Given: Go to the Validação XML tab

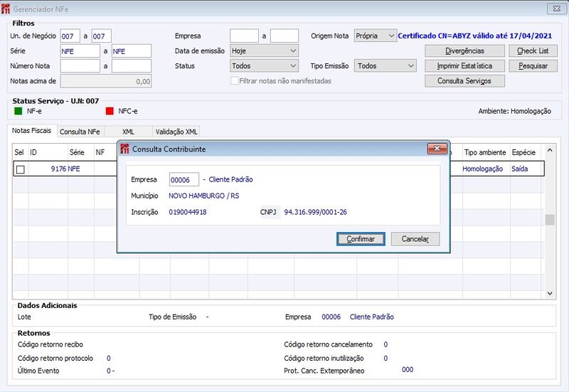Looking at the screenshot, I should [176, 132].
